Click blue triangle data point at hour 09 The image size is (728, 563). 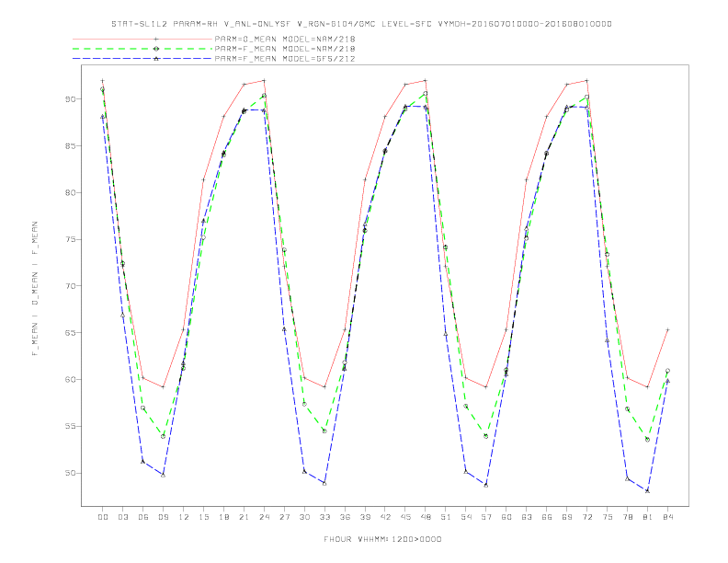coord(163,475)
